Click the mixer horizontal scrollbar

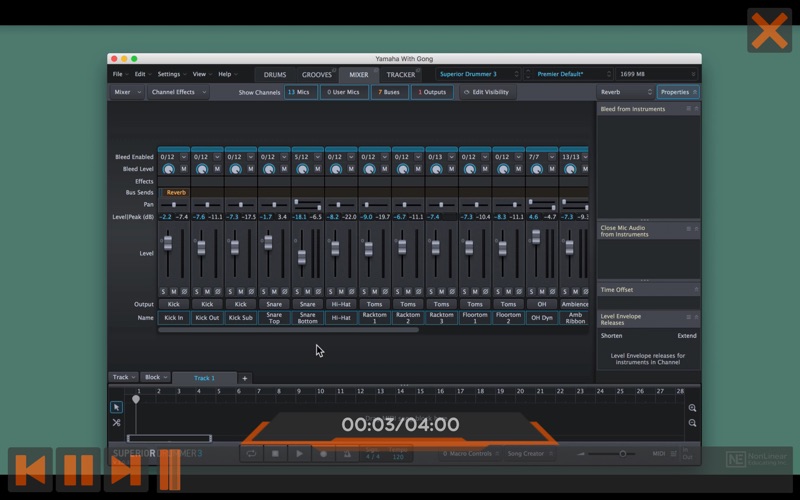click(288, 330)
